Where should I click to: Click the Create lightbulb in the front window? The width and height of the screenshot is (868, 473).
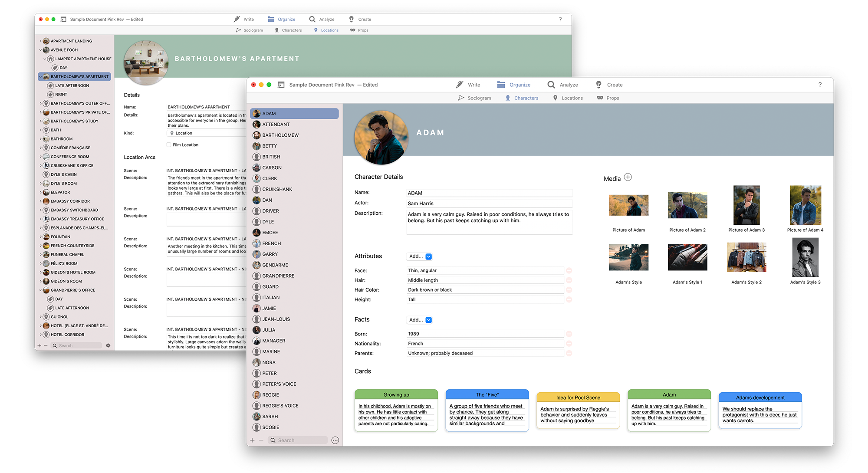599,85
